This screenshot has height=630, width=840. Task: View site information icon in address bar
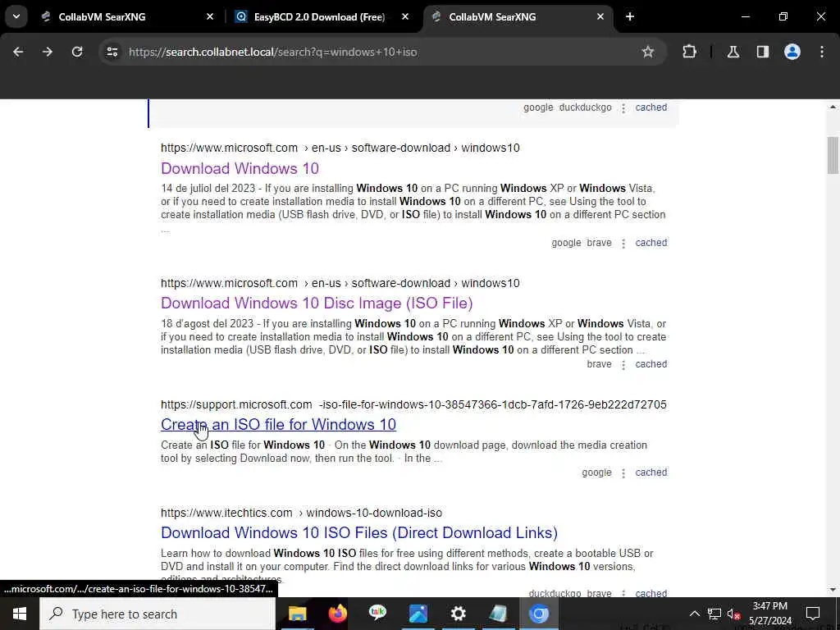(x=112, y=52)
